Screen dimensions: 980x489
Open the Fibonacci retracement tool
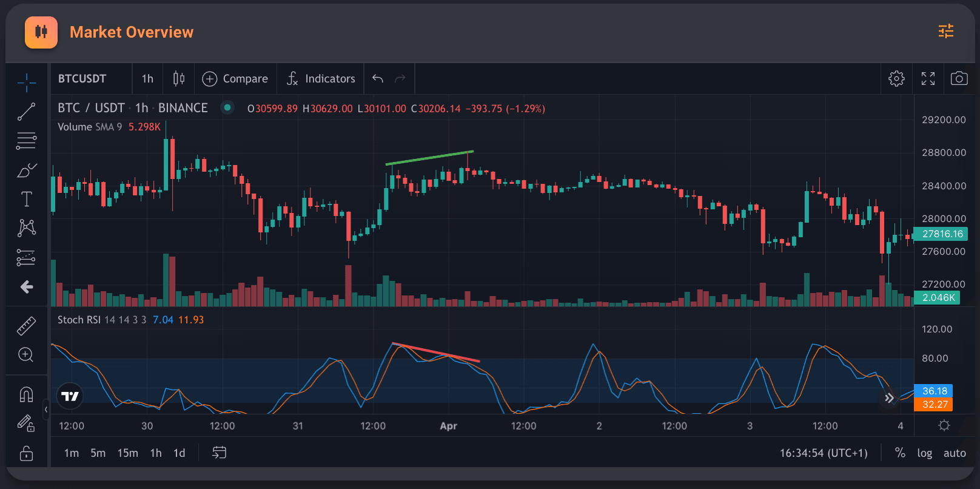(26, 141)
